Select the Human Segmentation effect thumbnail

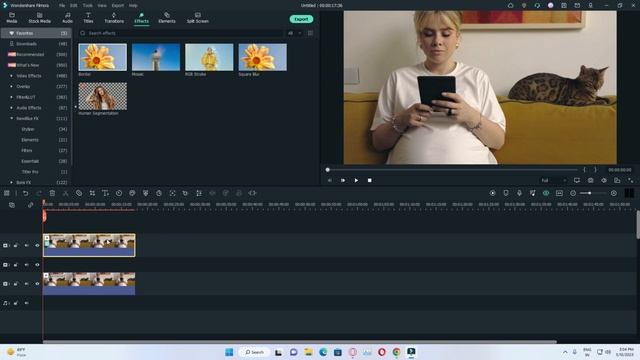102,96
